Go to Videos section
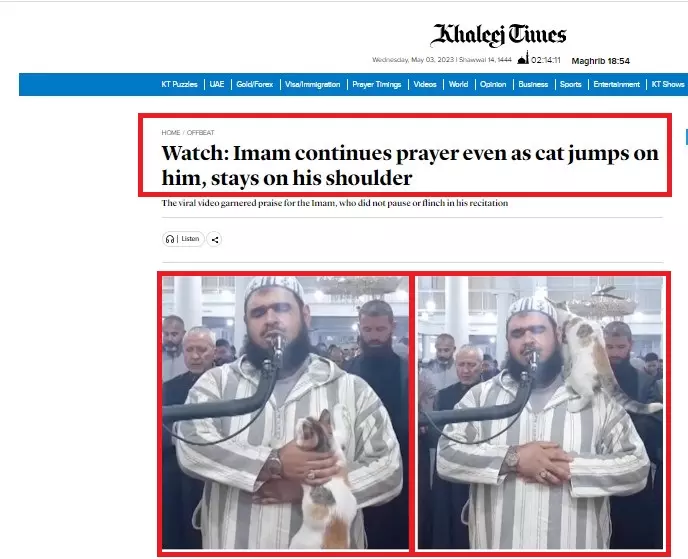Screen dimensions: 688x559 425,84
